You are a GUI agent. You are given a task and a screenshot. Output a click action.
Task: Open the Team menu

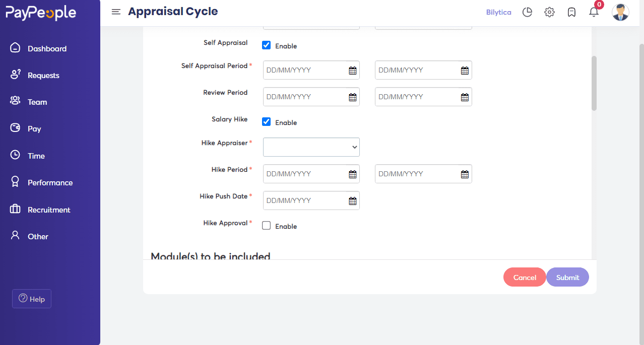[37, 102]
